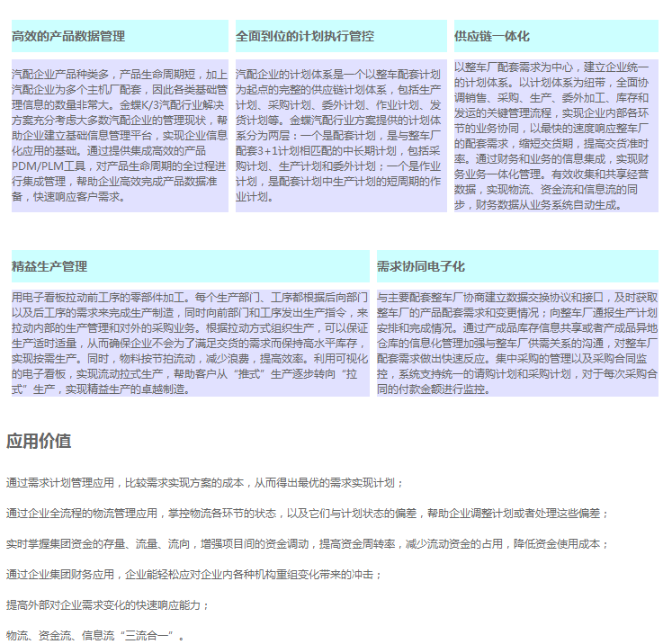Click the section title '应用价值'
This screenshot has width=672, height=644.
coord(39,441)
